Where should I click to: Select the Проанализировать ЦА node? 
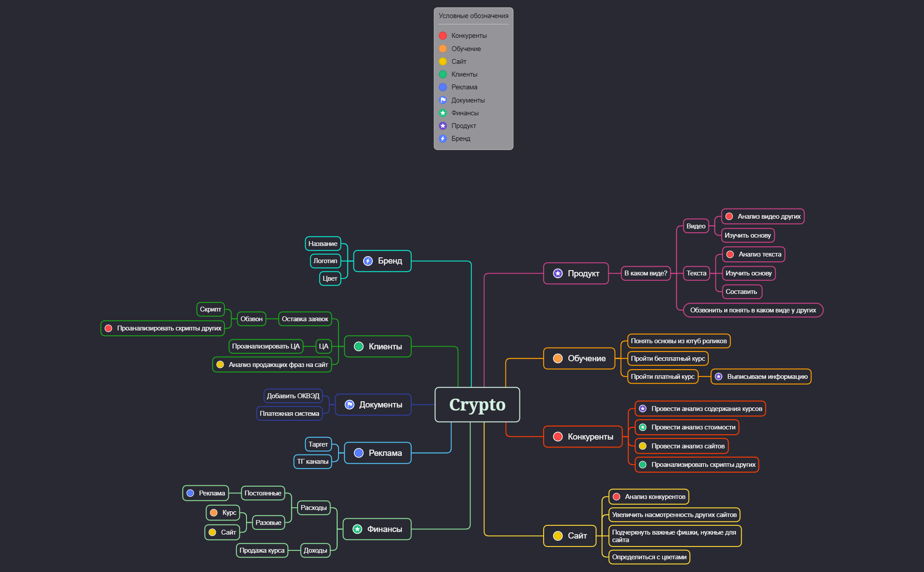(266, 346)
